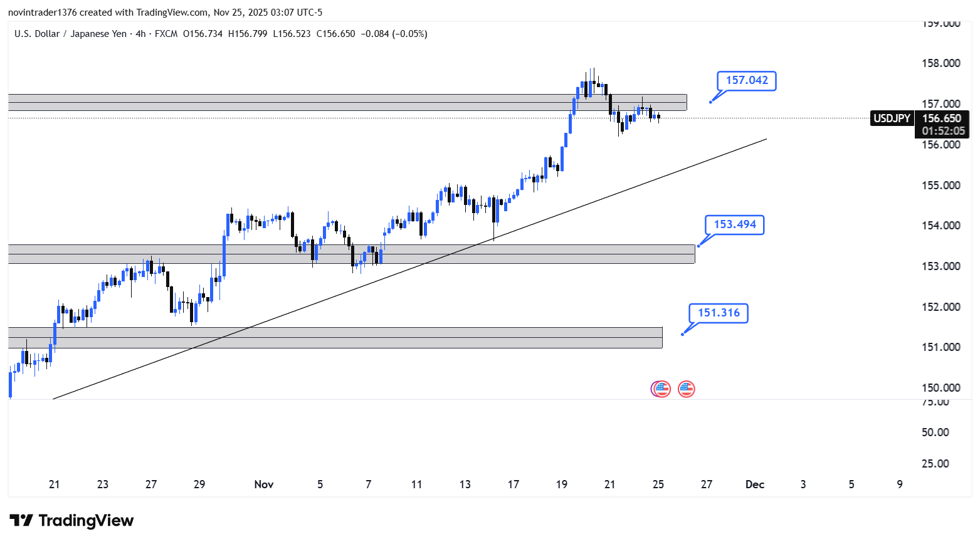Image resolution: width=980 pixels, height=544 pixels.
Task: Click the 01:52:05 candle countdown timer
Action: (942, 131)
